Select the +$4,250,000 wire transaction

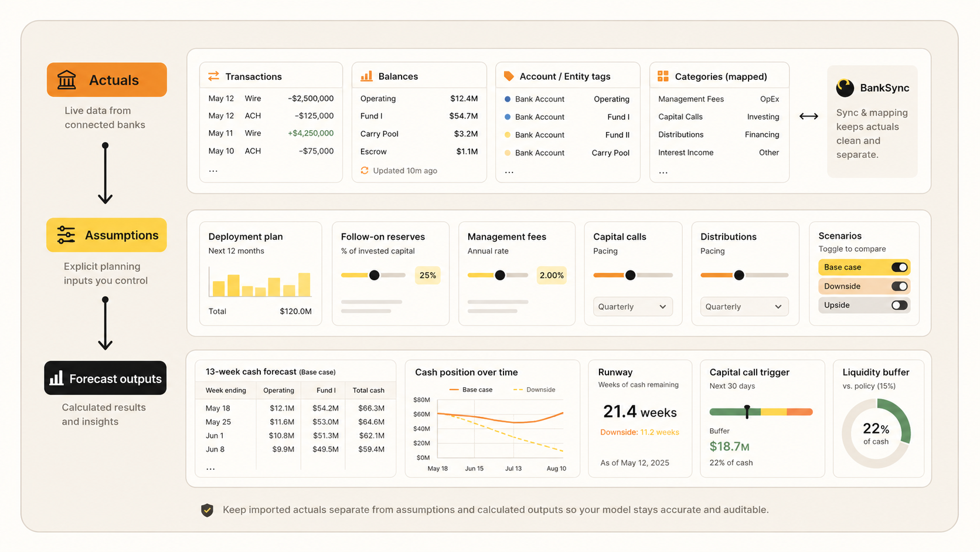[271, 133]
